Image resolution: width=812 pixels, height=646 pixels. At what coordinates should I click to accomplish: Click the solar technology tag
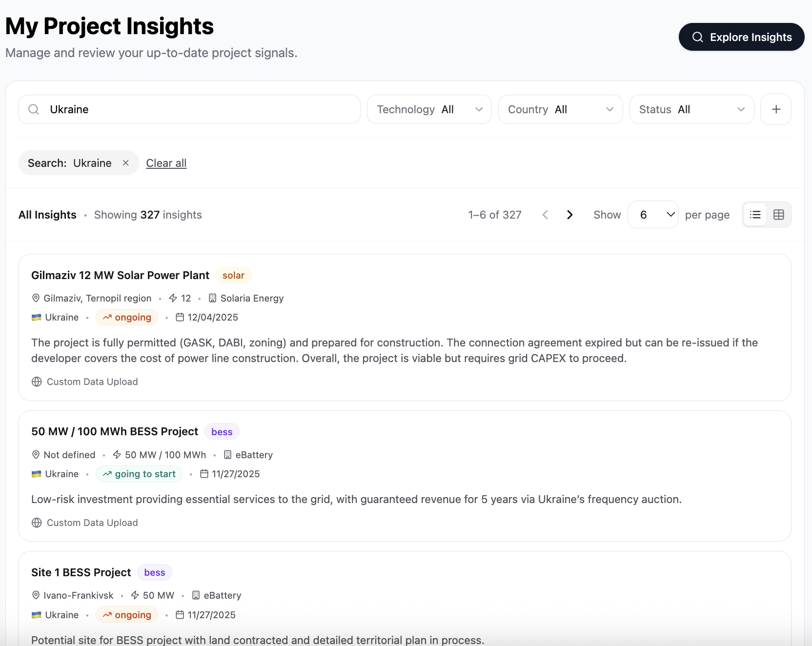click(x=233, y=275)
